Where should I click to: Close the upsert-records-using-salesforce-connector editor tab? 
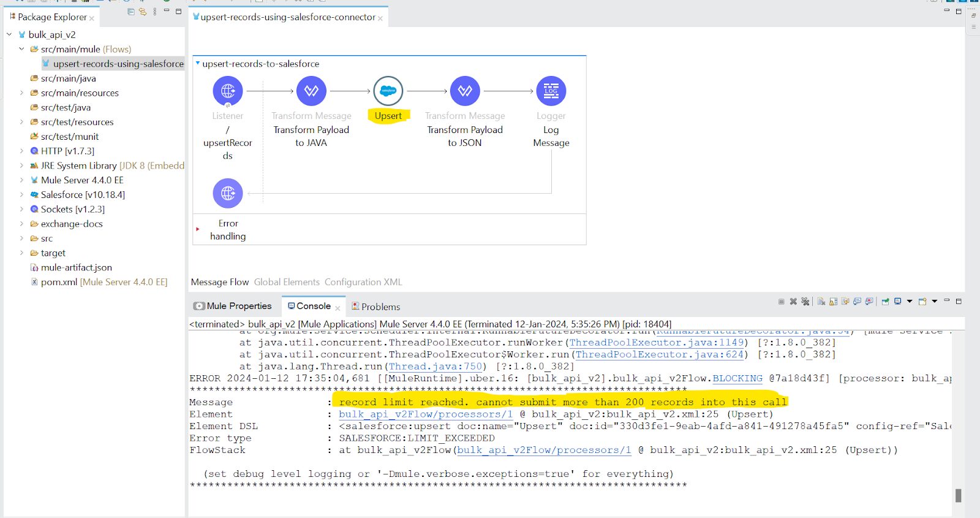click(x=380, y=18)
